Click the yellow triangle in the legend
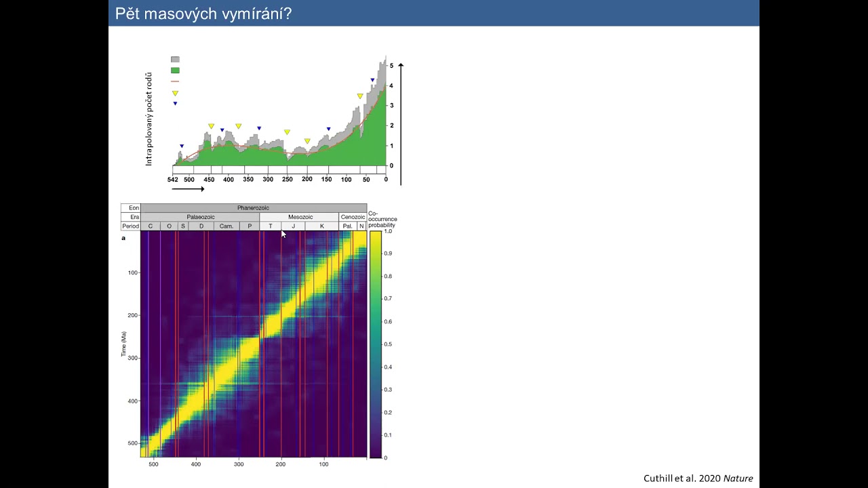868x488 pixels. point(175,93)
